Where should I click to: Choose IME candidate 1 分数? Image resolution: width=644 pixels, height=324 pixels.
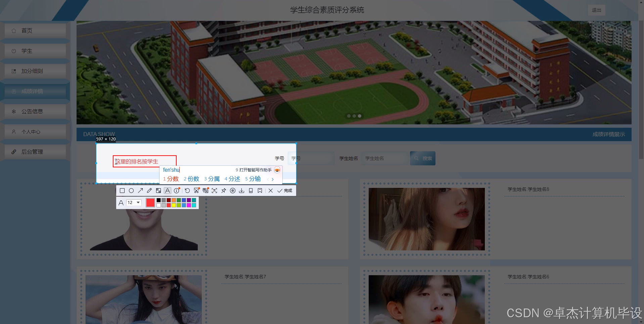(171, 179)
